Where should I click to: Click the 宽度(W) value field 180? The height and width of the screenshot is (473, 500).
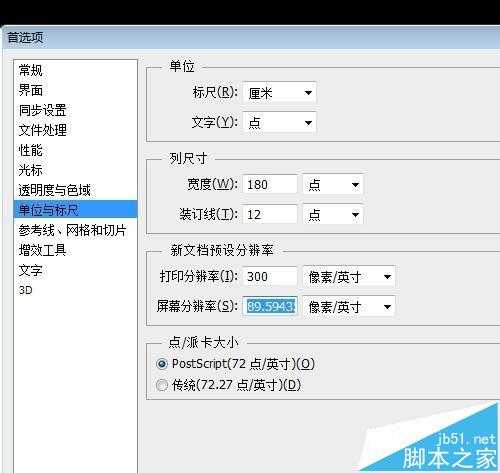point(270,184)
